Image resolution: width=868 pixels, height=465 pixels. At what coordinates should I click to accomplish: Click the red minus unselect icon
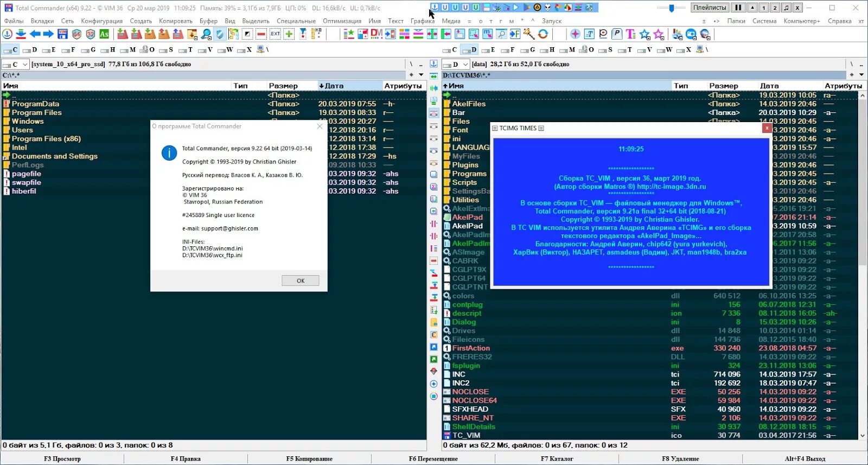(x=261, y=34)
